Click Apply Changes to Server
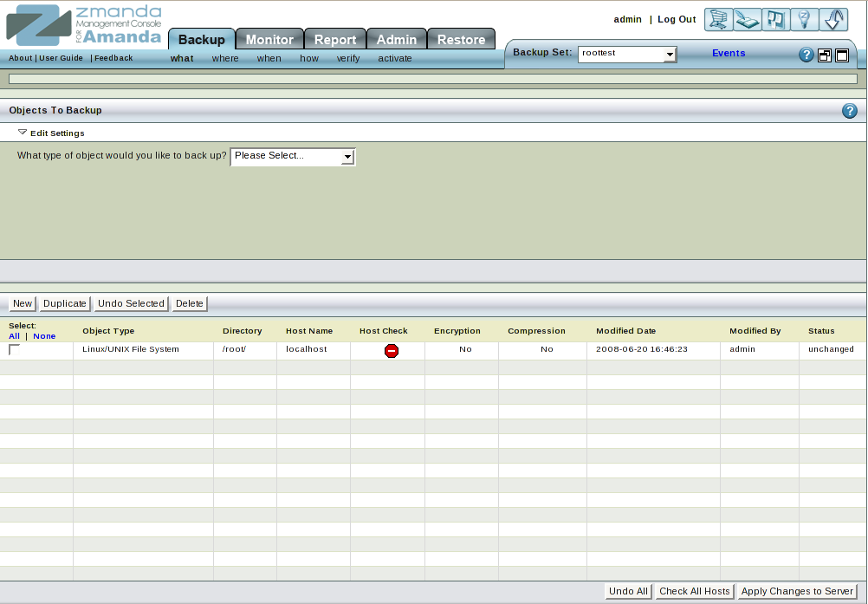This screenshot has width=868, height=604. pyautogui.click(x=797, y=591)
